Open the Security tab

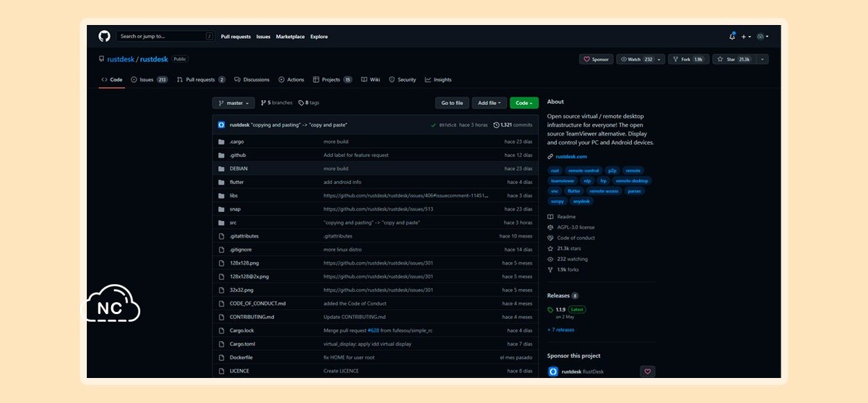click(403, 80)
